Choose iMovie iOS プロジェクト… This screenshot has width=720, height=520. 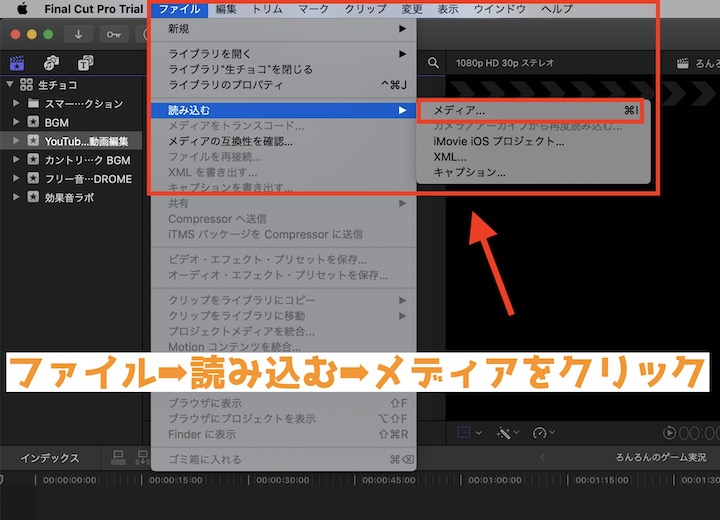533,141
